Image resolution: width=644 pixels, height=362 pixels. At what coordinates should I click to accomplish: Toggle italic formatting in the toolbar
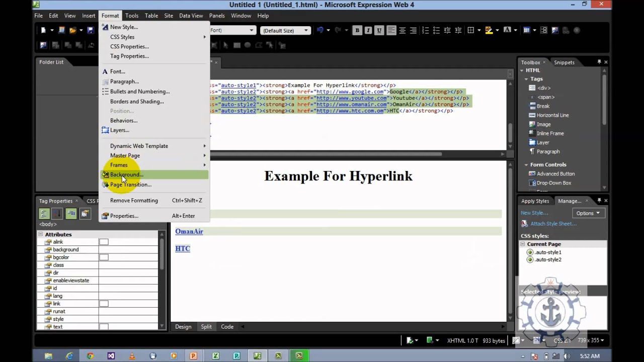368,30
